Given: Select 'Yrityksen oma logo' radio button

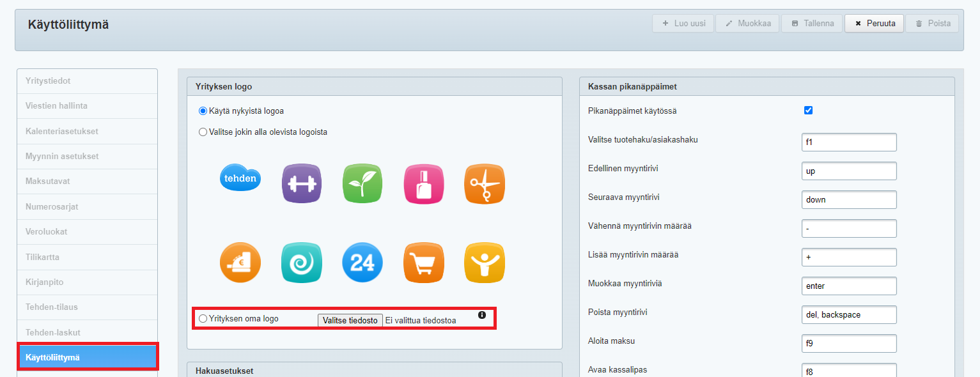Looking at the screenshot, I should click(203, 318).
